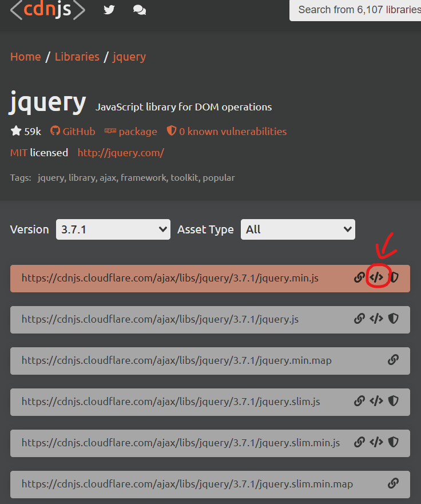Click the jquery page heading

tap(47, 102)
